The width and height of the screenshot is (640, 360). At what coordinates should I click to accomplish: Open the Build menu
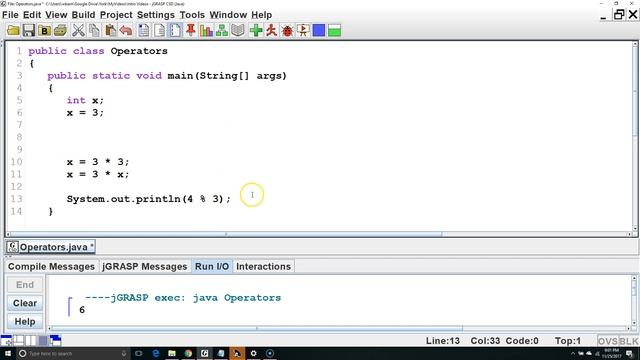click(83, 15)
